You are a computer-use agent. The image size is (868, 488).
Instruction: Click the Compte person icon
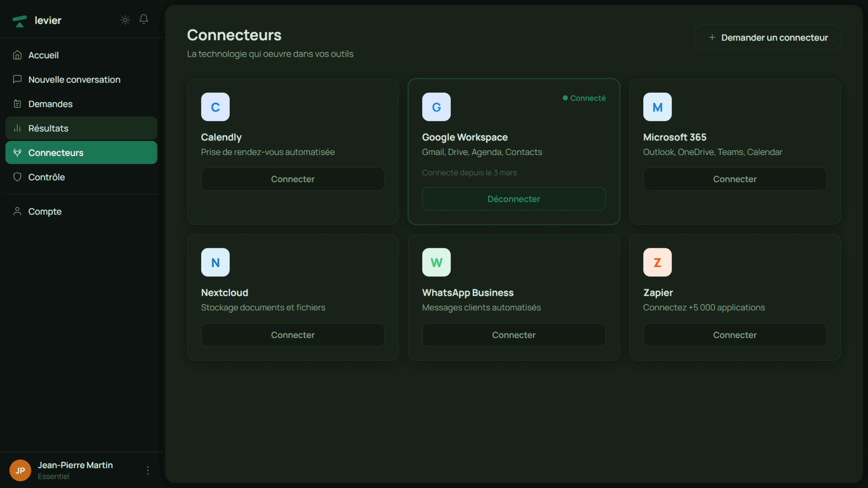[17, 211]
